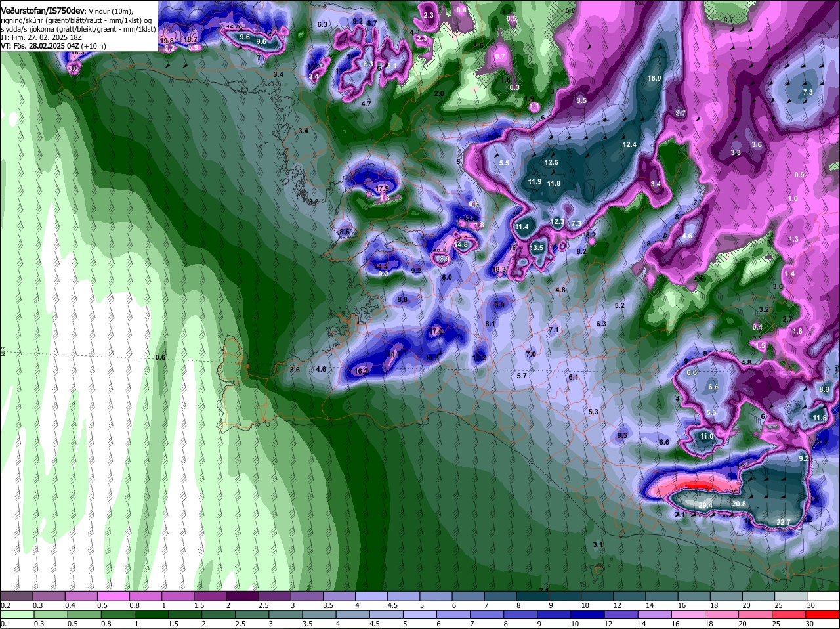Click the dark teal 8 snow legend swatch
The image size is (840, 629).
coord(533,596)
